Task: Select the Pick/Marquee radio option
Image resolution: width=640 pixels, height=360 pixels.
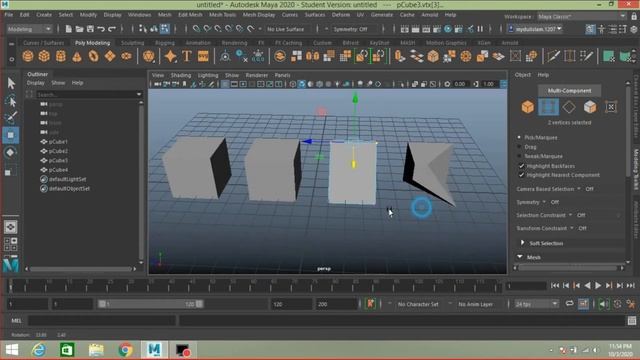Action: pos(519,138)
